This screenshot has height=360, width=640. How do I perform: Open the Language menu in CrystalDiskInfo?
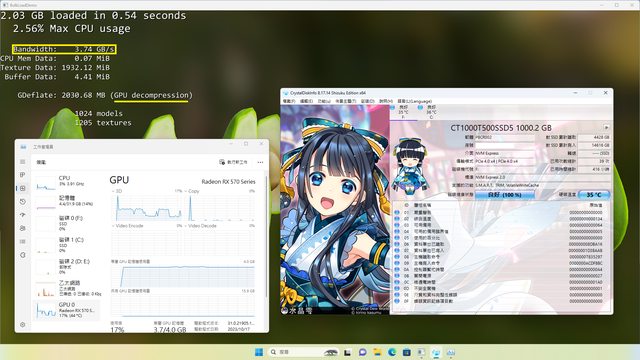click(415, 101)
